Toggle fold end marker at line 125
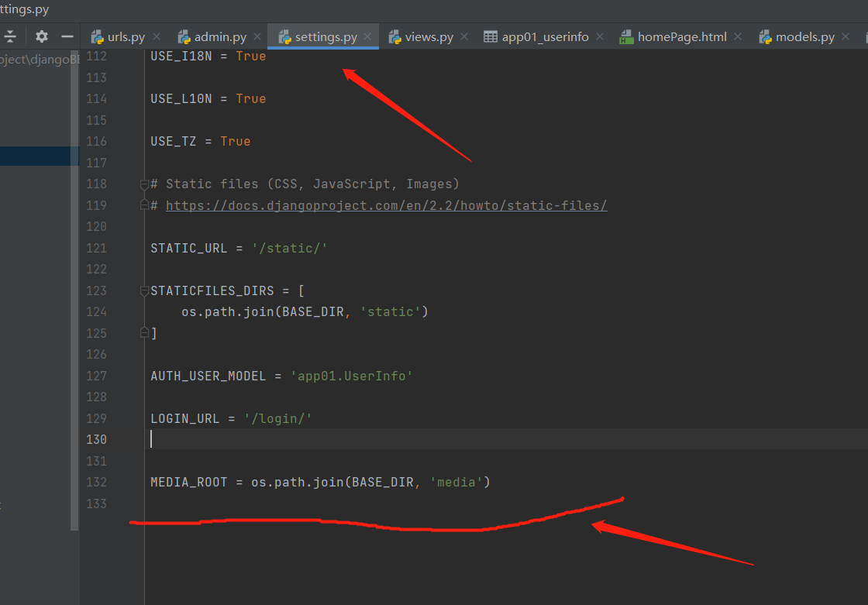The width and height of the screenshot is (868, 605). (x=144, y=332)
